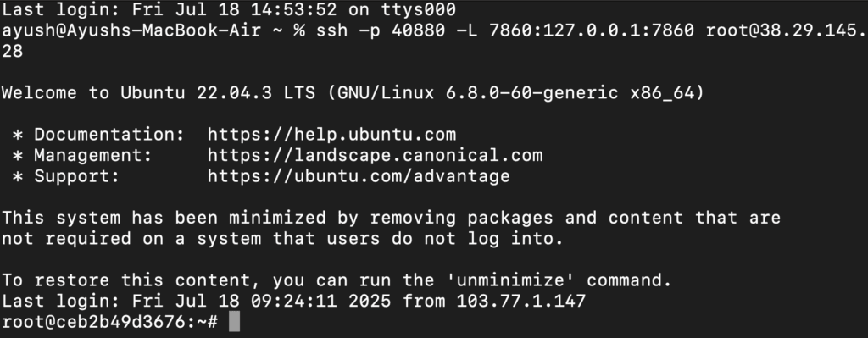
Task: Open the https://ubuntu.com/advantage support link
Action: [359, 176]
